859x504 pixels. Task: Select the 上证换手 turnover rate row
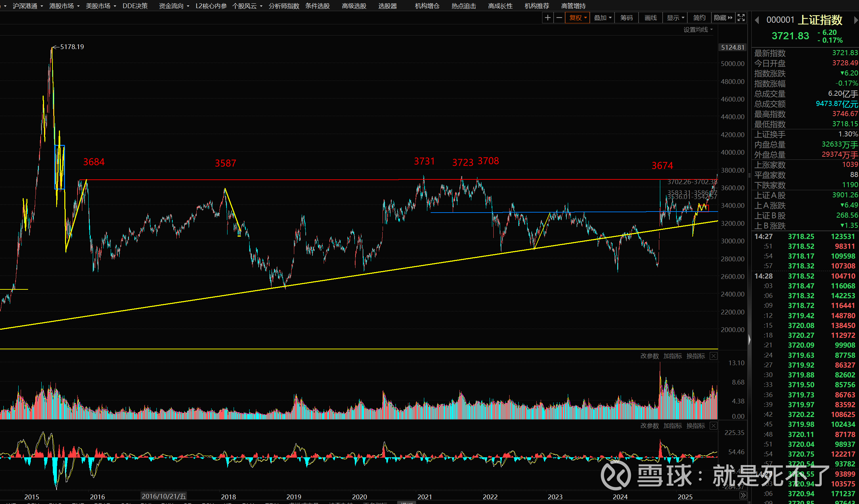(806, 134)
